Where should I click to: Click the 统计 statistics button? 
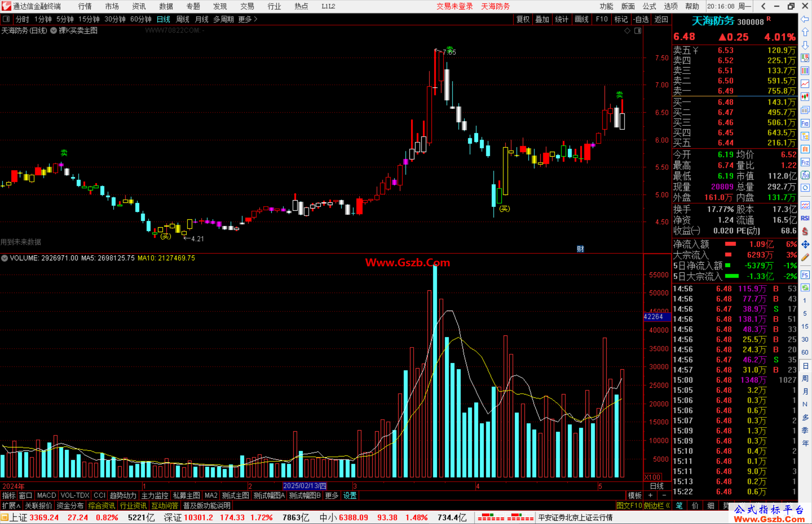coord(562,19)
